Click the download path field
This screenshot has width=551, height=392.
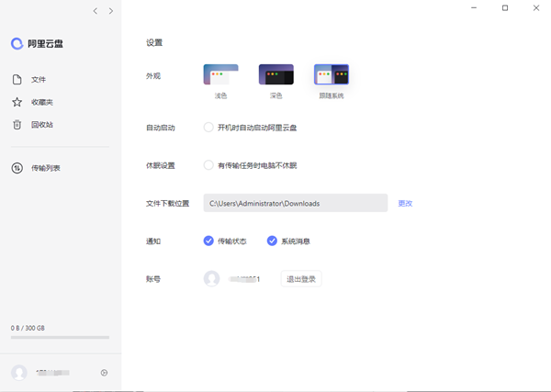coord(295,203)
